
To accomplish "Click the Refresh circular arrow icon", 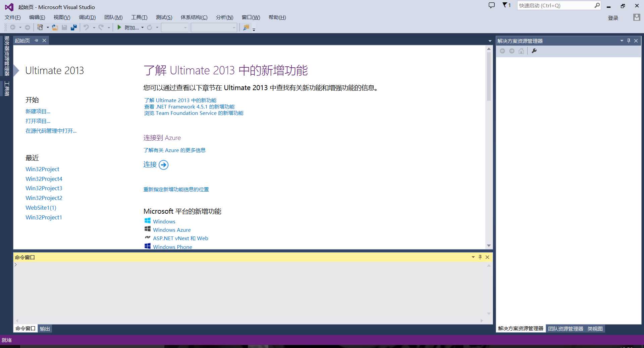I will 150,27.
